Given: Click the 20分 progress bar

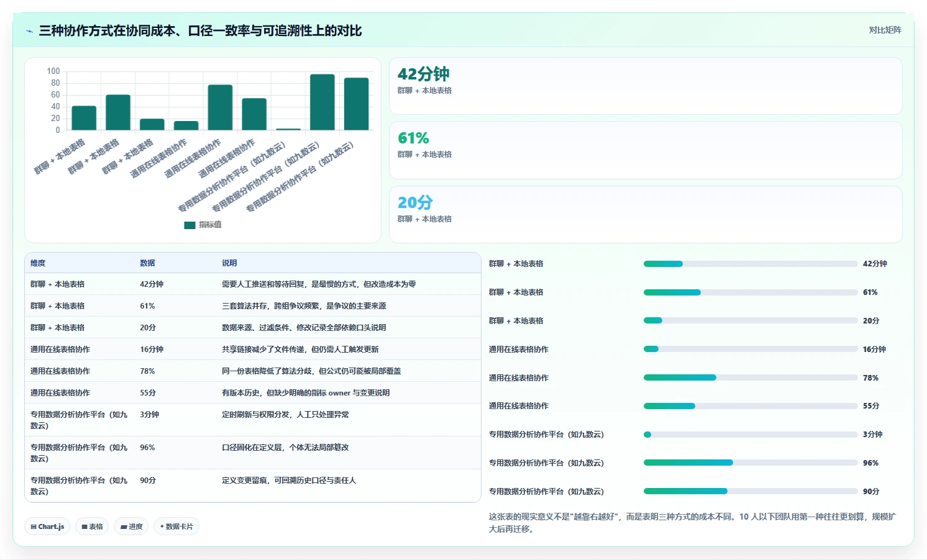Looking at the screenshot, I should tap(751, 321).
